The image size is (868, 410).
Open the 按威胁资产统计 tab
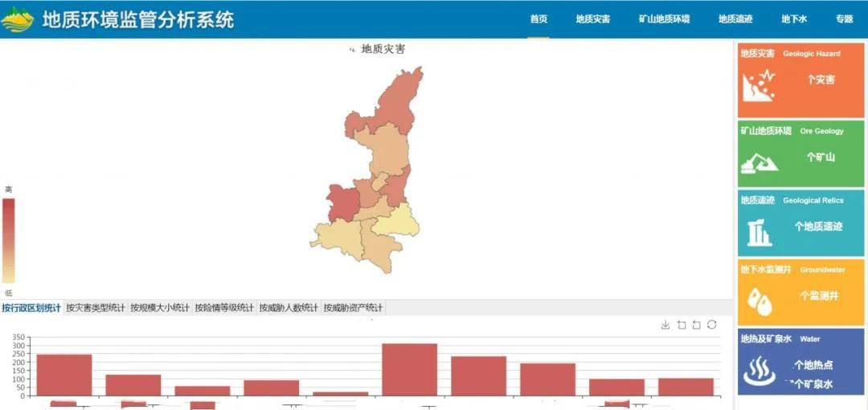point(353,308)
